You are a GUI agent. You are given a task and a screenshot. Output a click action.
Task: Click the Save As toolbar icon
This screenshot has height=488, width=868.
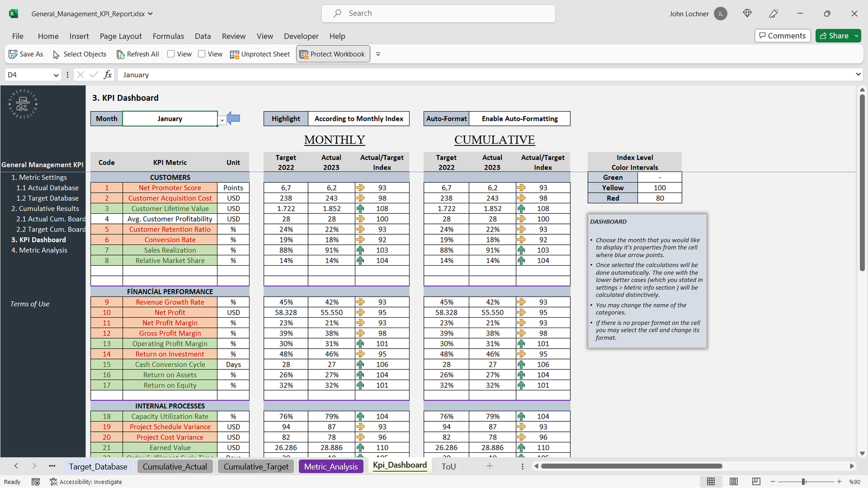[13, 54]
